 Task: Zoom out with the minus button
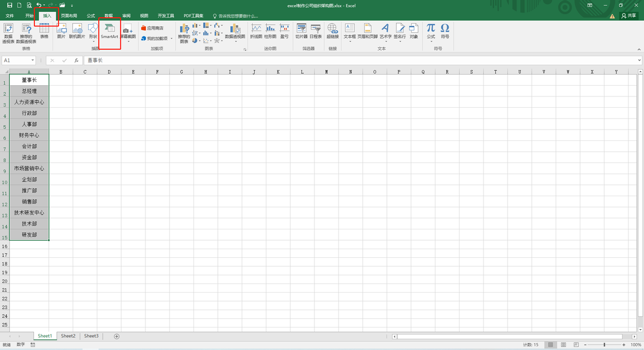click(586, 345)
